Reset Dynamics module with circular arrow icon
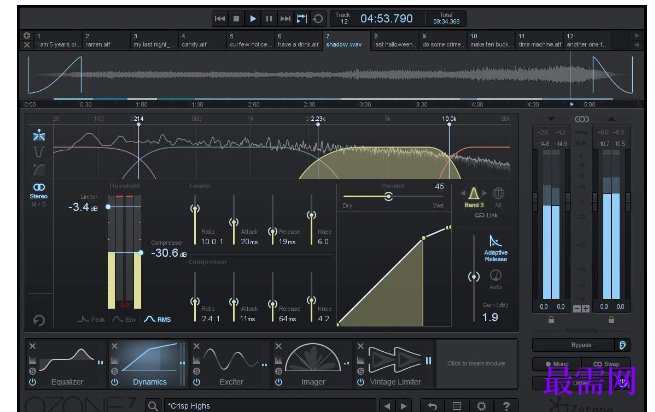This screenshot has width=655, height=412. pos(39,320)
